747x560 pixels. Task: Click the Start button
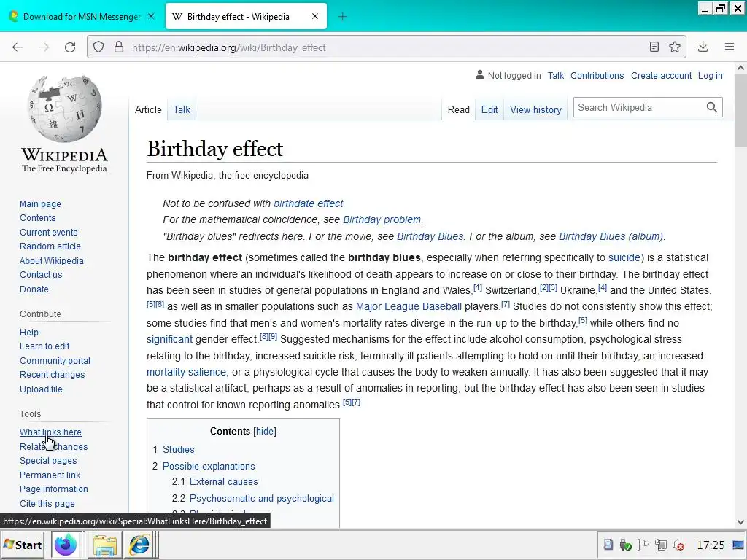23,545
